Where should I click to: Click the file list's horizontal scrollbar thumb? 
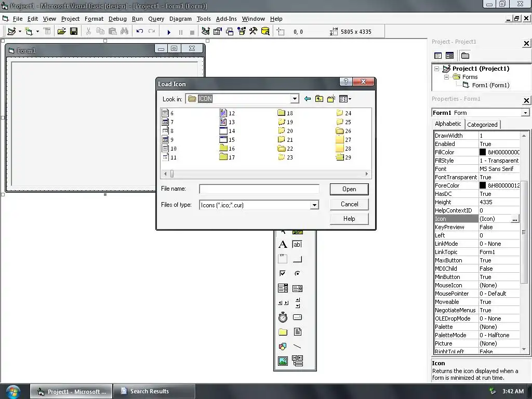click(x=172, y=174)
